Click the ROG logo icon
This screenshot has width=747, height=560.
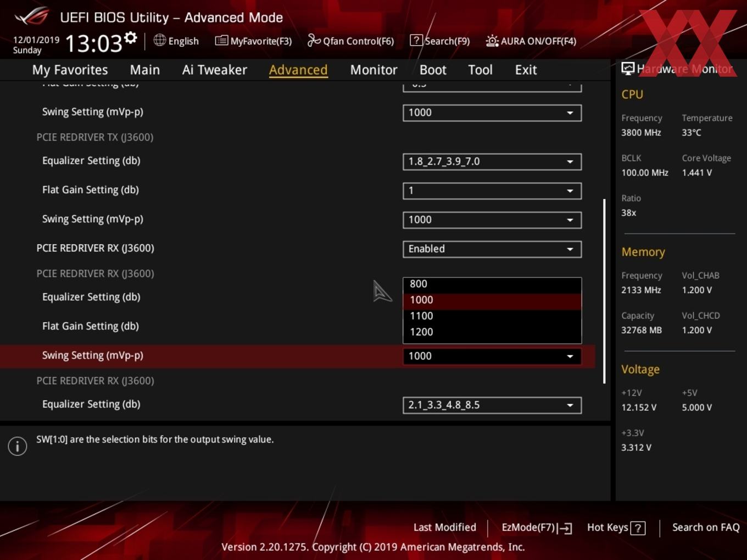pyautogui.click(x=32, y=16)
